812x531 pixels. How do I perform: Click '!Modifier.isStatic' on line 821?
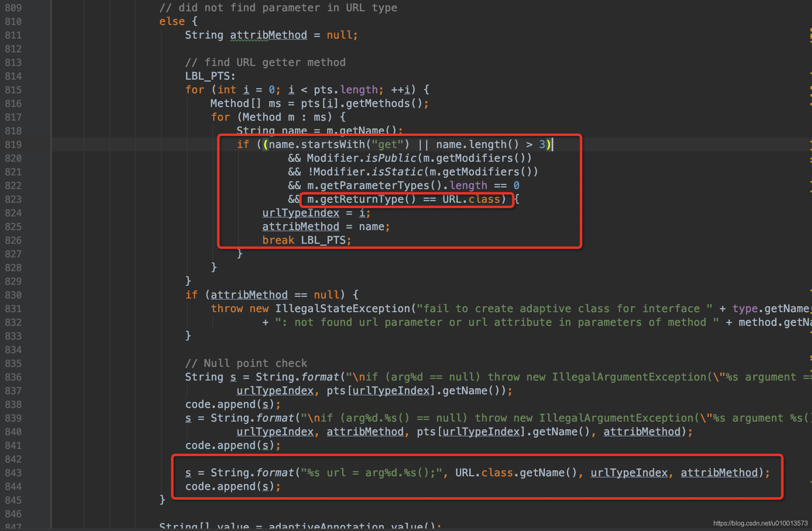[x=365, y=172]
